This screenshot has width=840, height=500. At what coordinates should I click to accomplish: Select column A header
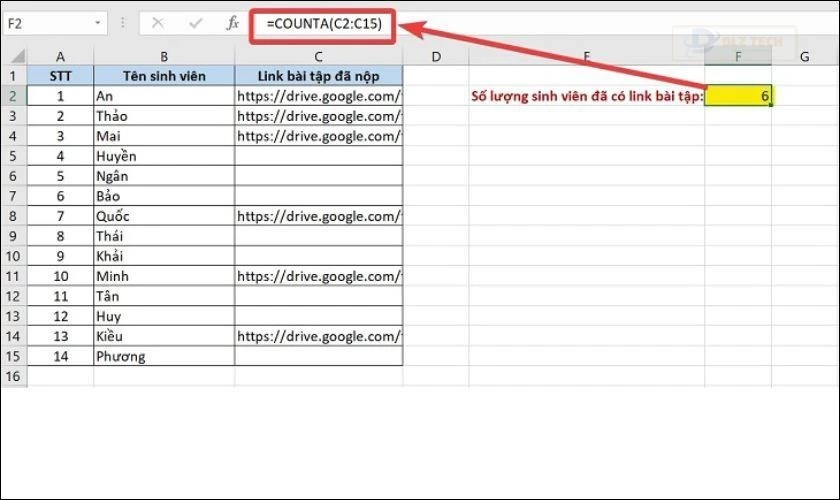(x=60, y=56)
